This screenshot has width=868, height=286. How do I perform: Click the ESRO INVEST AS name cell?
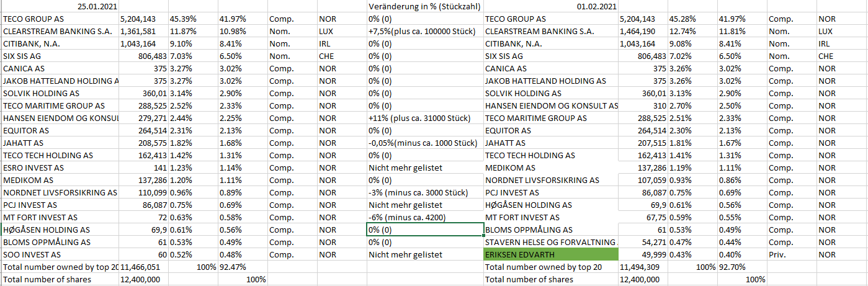click(x=60, y=168)
